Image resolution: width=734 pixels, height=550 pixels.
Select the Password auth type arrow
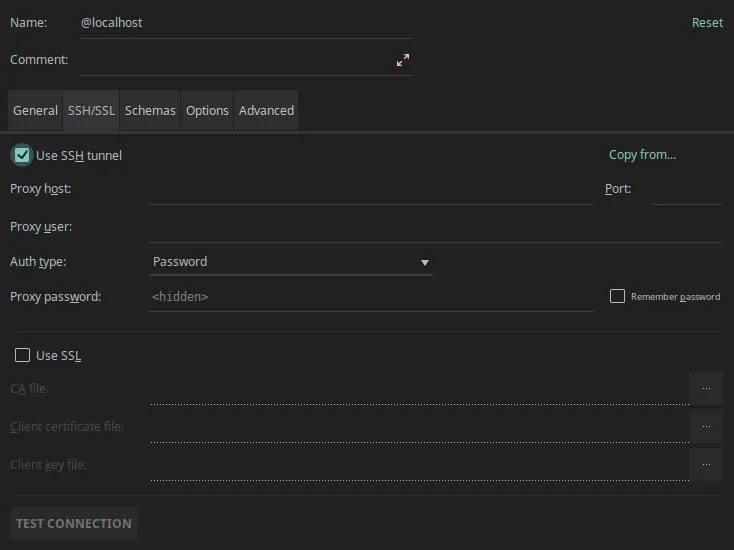pos(425,263)
